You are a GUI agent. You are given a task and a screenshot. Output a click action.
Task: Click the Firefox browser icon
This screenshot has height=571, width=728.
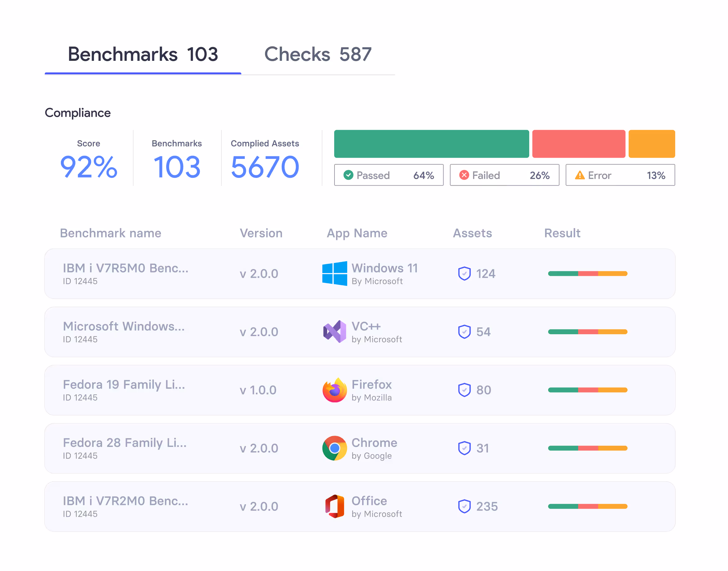point(334,390)
